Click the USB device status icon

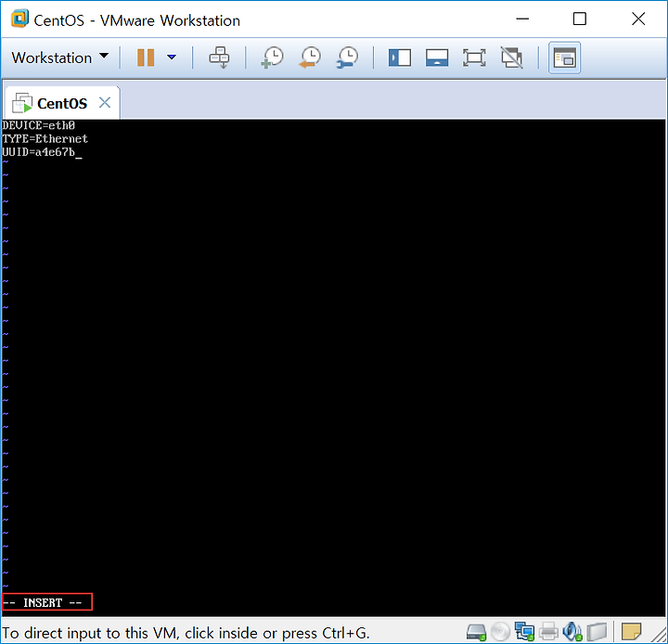point(597,632)
